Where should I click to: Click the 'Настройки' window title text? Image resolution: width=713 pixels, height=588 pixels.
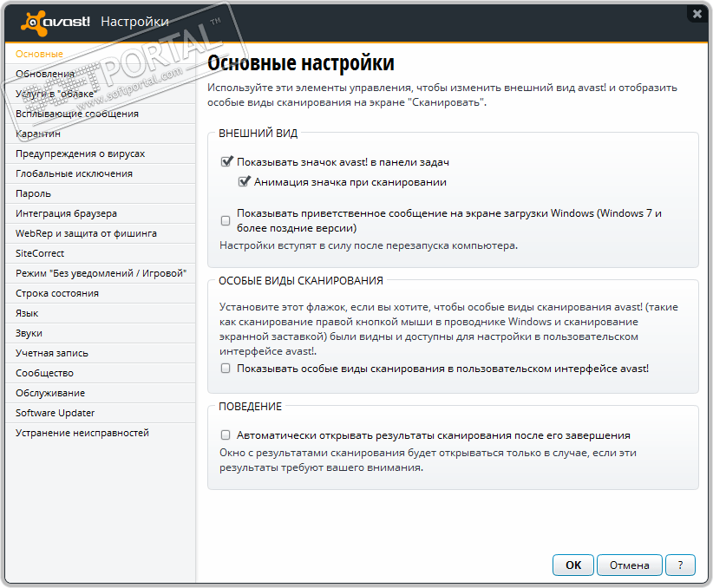(x=134, y=22)
